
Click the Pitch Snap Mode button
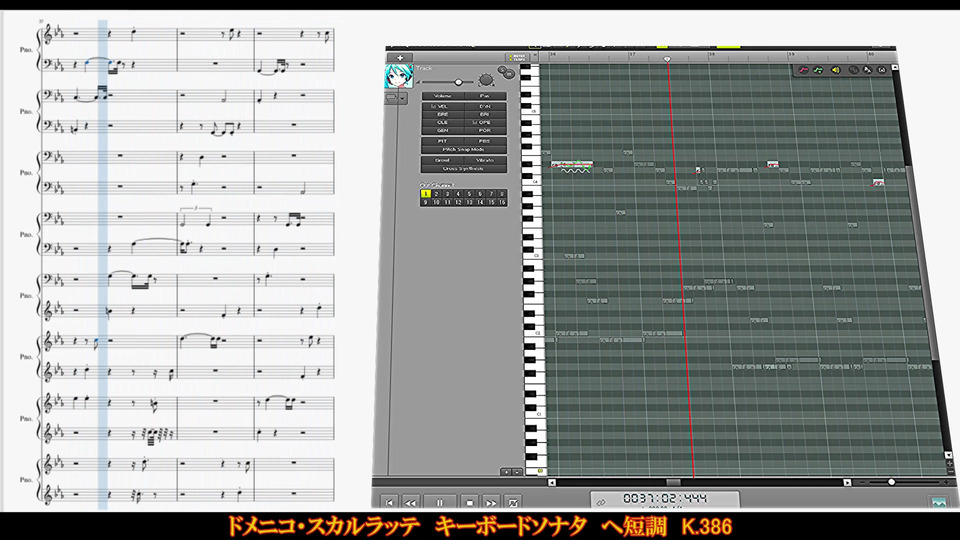[463, 149]
